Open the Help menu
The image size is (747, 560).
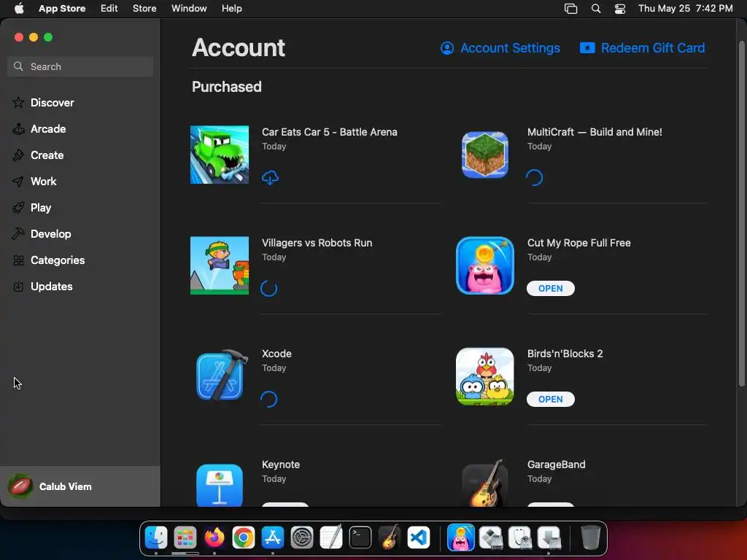tap(231, 8)
